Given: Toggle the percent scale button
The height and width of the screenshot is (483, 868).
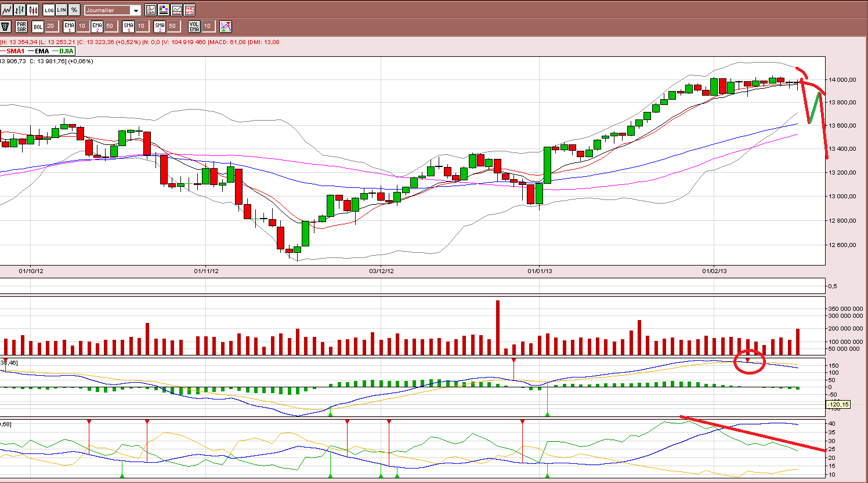Looking at the screenshot, I should tap(74, 10).
